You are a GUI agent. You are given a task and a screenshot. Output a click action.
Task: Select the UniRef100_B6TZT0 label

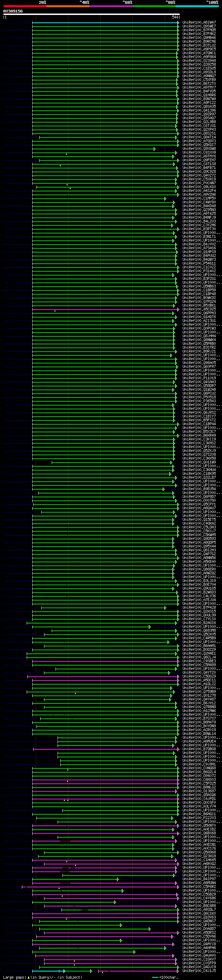point(199,84)
